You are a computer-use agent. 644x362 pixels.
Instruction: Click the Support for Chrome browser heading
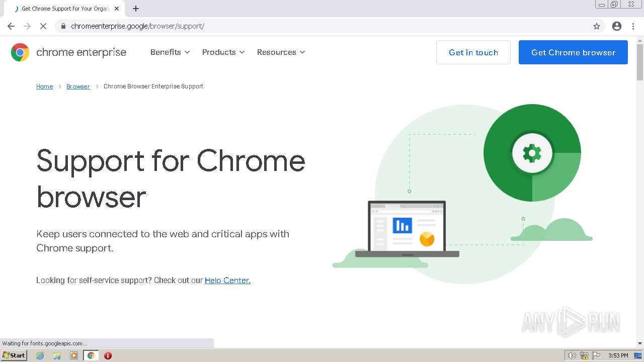coord(171,178)
